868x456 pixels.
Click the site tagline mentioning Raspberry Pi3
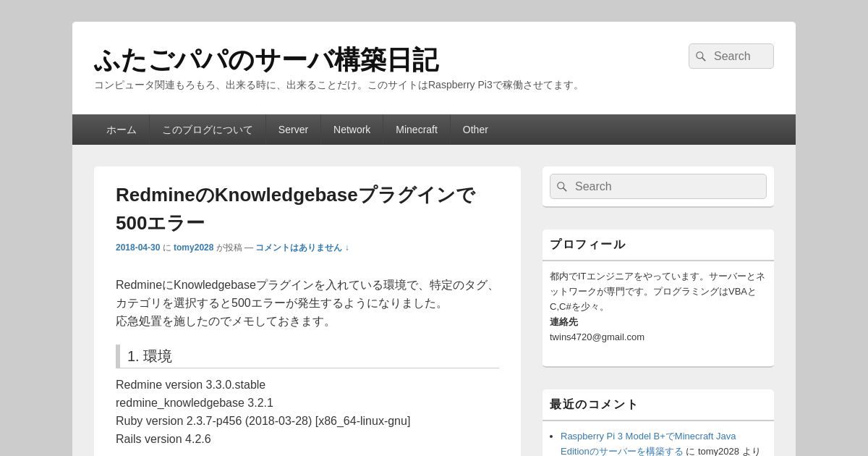[339, 85]
